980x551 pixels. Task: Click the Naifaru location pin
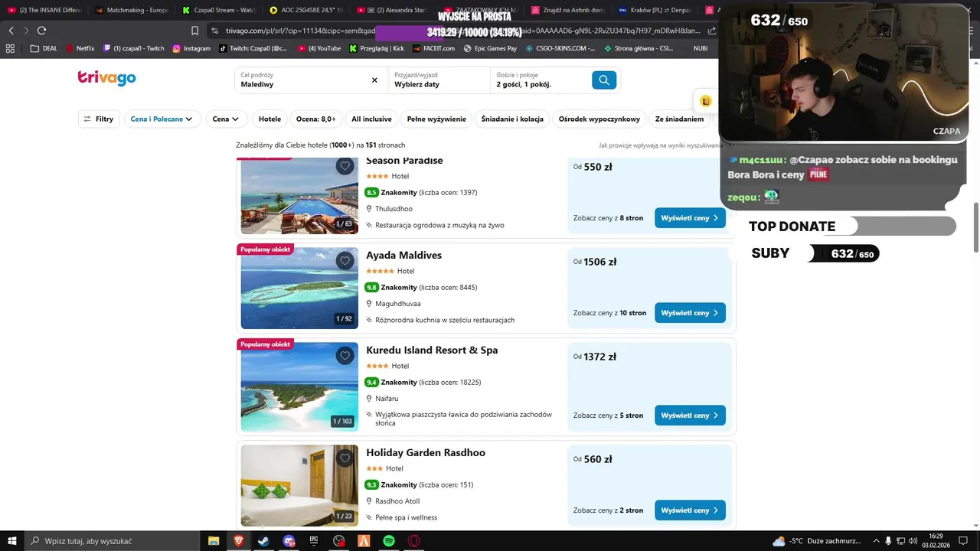tap(369, 399)
